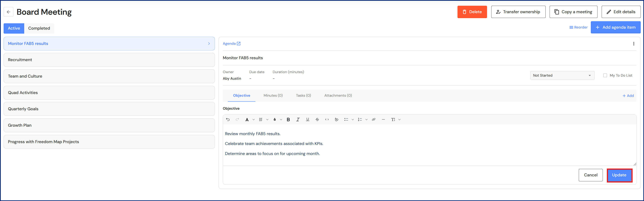Screen dimensions: 644x201
Task: Click the 'Celebrate team achievements associated with KPIs.' line
Action: (x=274, y=144)
